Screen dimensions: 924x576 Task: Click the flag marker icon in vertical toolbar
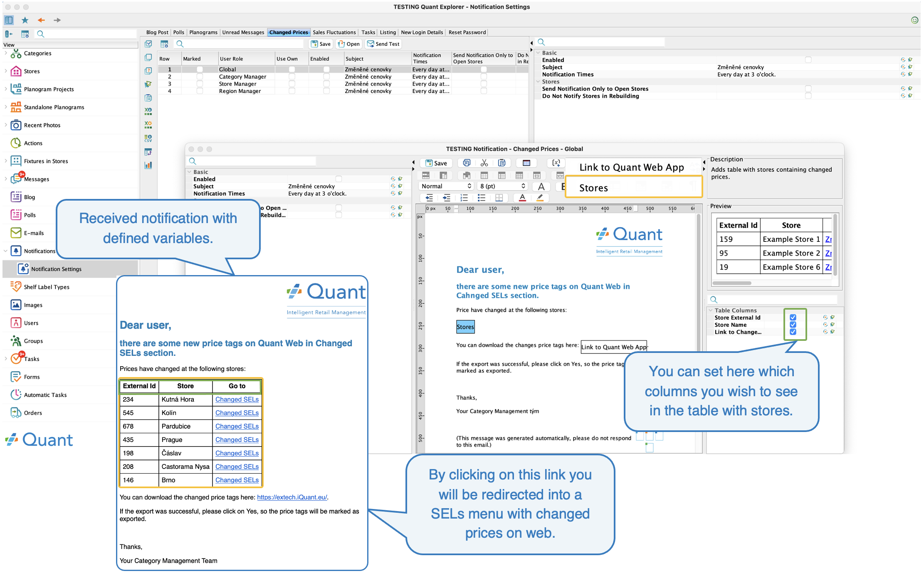pyautogui.click(x=148, y=84)
